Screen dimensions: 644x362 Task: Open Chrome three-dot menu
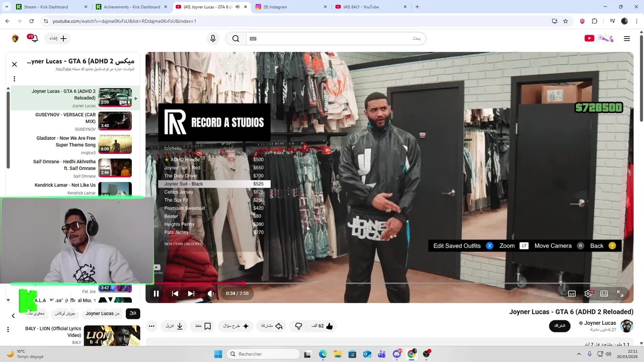636,21
